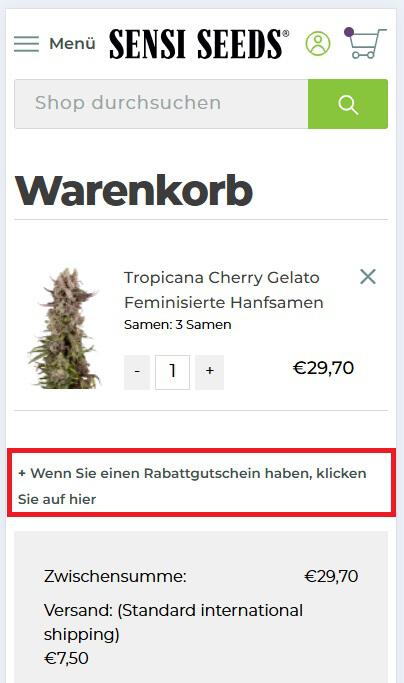
Task: Click the Zwischensumme subtotal amount
Action: pyautogui.click(x=331, y=576)
